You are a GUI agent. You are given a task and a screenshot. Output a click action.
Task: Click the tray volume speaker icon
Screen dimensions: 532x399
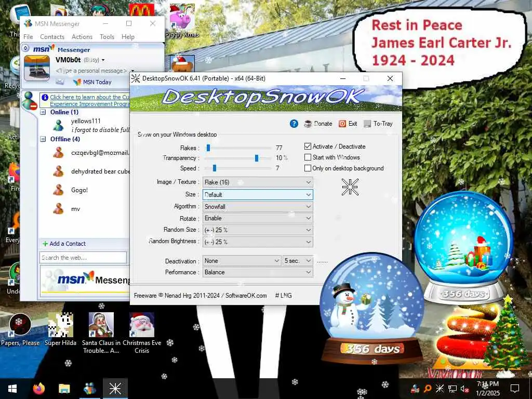(x=465, y=389)
